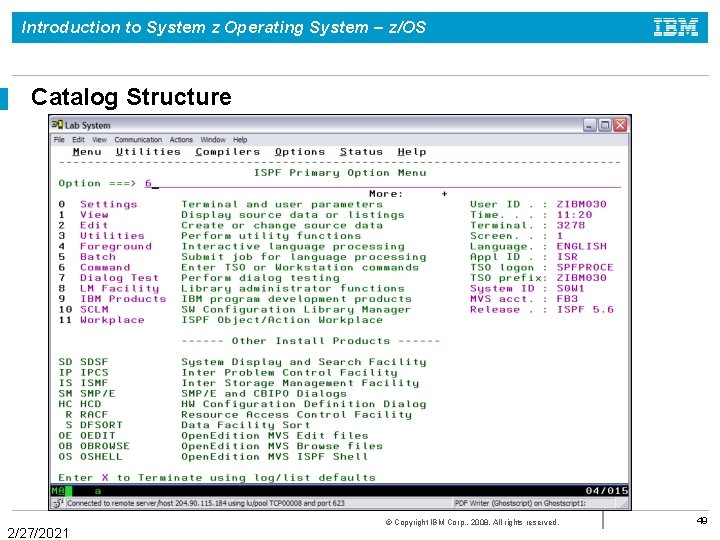The height and width of the screenshot is (540, 720).
Task: Click the cursor position 04/015 indicator
Action: [x=607, y=491]
